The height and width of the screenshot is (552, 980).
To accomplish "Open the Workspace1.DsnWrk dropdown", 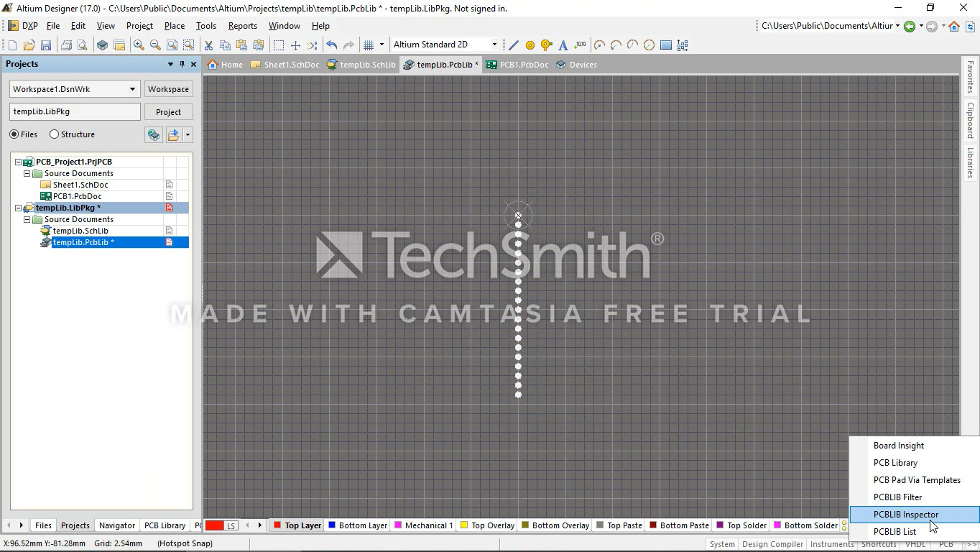I will (x=132, y=89).
